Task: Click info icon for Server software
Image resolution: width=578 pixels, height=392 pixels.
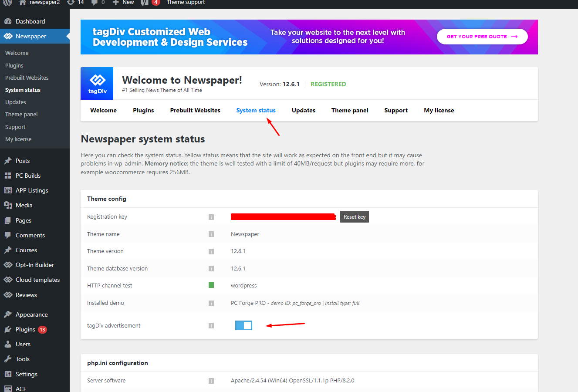Action: [211, 381]
